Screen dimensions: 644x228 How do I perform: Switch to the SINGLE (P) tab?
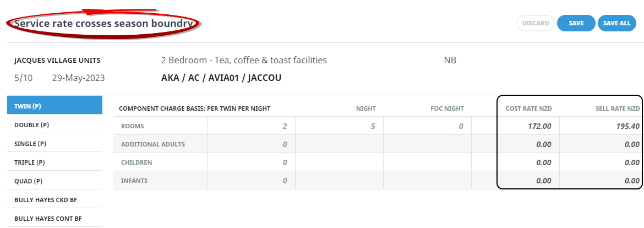click(x=54, y=143)
